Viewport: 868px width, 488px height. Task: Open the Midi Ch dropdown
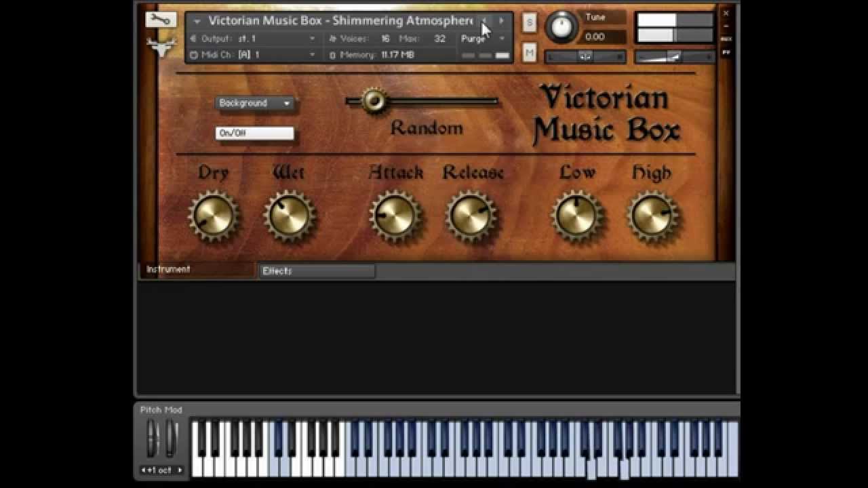tap(252, 55)
